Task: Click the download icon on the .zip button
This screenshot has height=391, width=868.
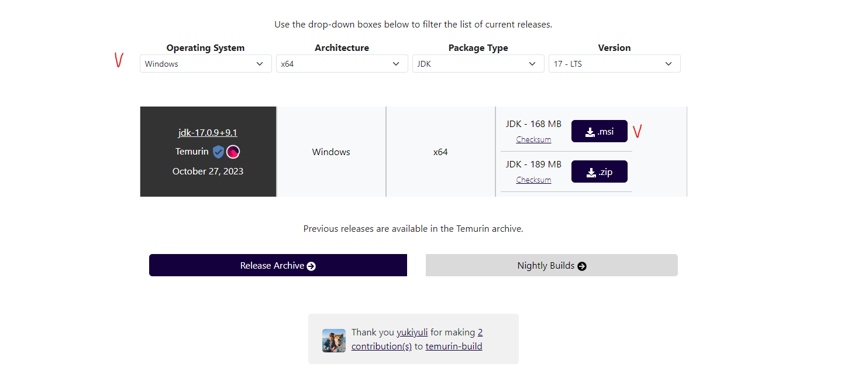Action: pos(590,173)
